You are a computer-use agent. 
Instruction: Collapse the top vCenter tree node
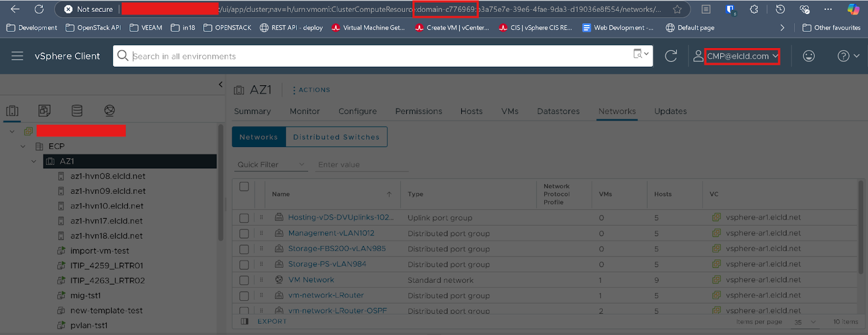12,131
